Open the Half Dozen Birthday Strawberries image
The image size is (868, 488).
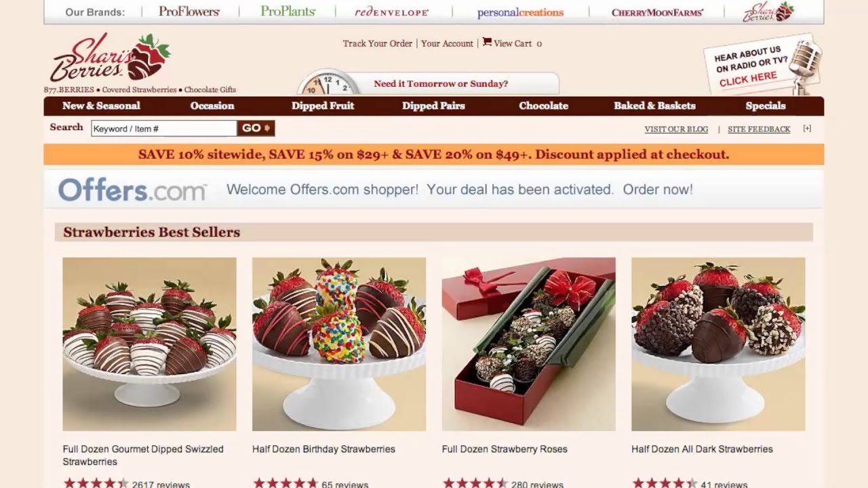tap(339, 344)
